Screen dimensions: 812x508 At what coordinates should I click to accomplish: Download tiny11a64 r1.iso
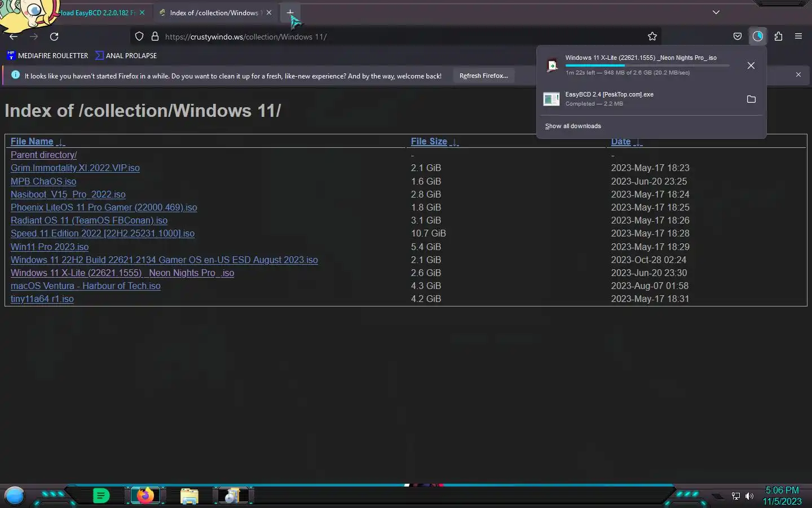point(42,299)
